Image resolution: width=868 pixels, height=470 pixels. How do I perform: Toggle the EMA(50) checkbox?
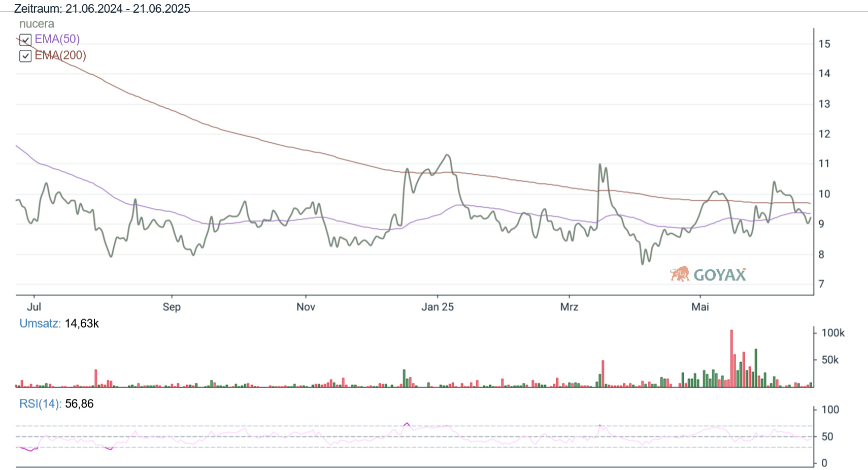coord(25,40)
